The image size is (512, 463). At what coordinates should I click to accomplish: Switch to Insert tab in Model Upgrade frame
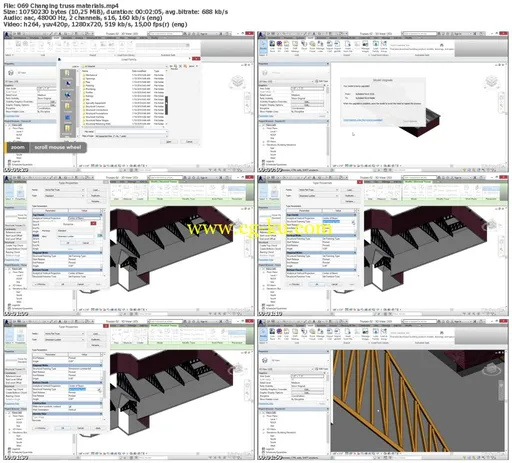point(311,38)
